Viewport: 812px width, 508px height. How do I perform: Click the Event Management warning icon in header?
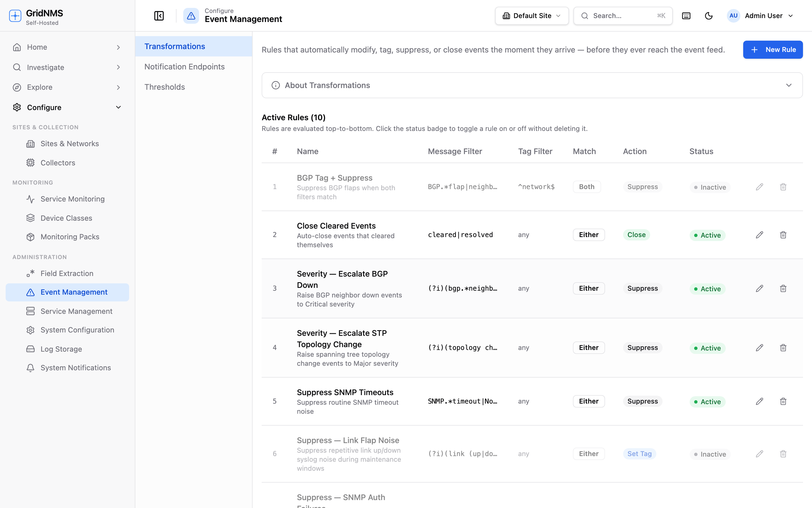191,16
